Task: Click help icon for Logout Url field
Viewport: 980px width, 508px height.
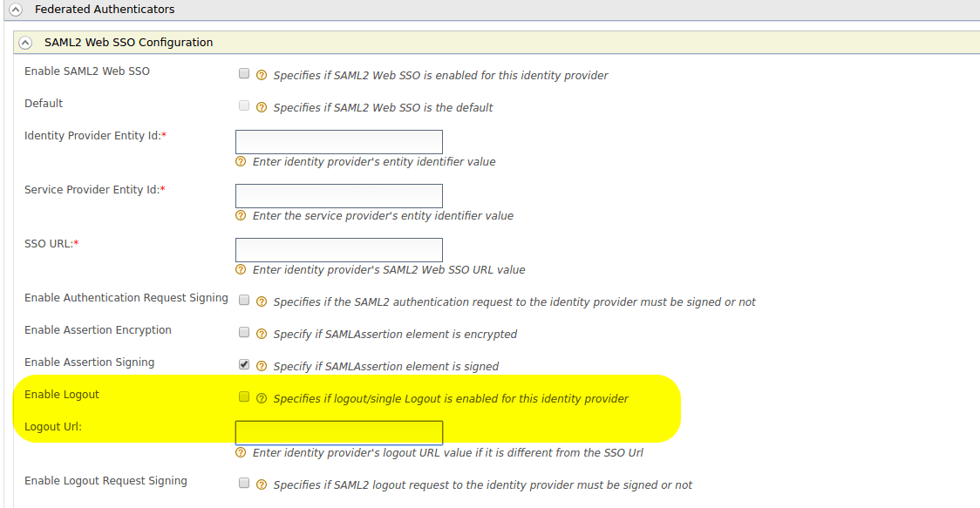Action: (240, 452)
